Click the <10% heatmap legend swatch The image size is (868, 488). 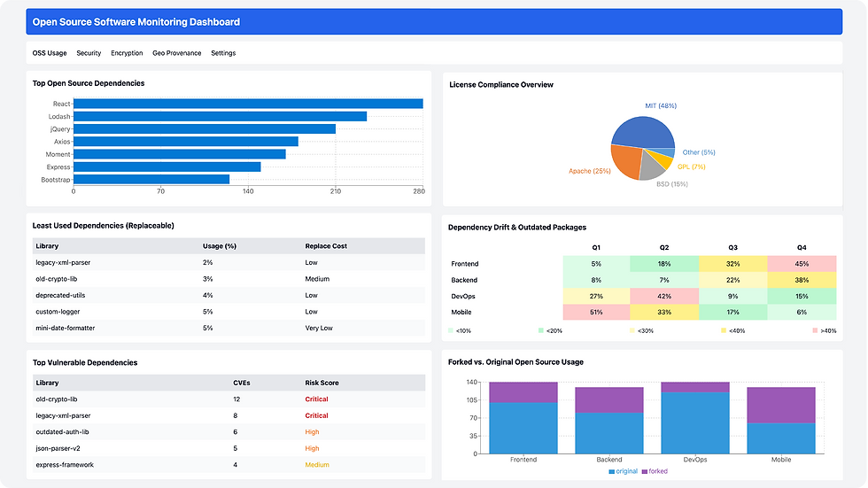pos(451,330)
